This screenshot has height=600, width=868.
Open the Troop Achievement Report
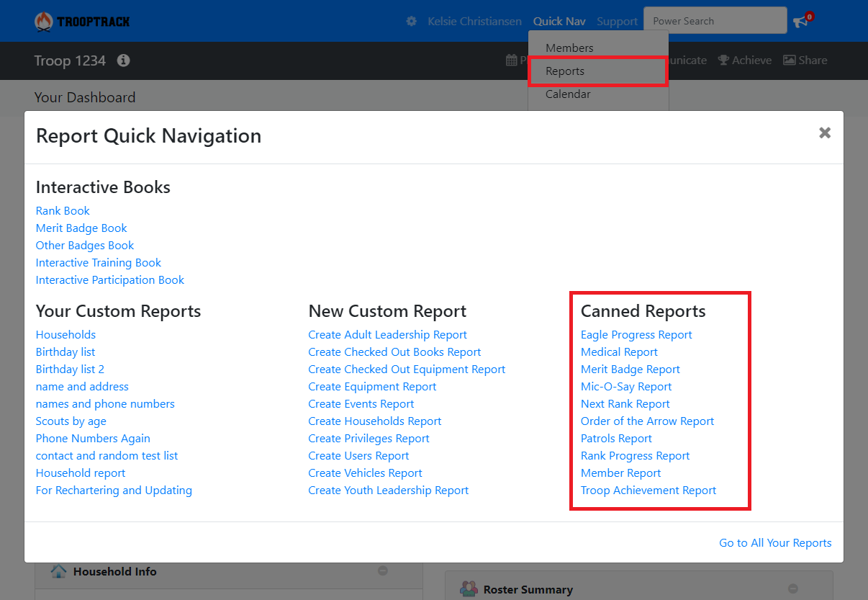tap(648, 491)
